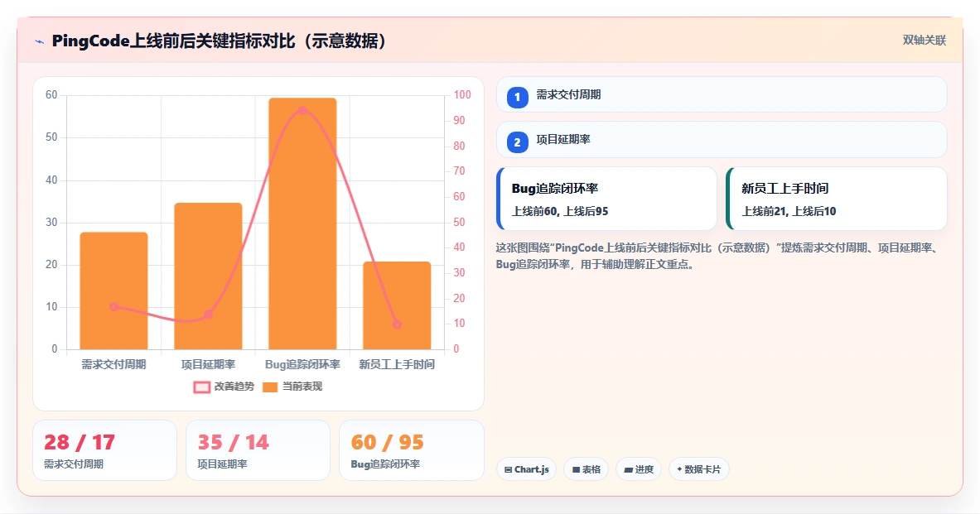Image resolution: width=980 pixels, height=514 pixels.
Task: Click the description paragraph starting 这张图围绕
Action: tap(718, 256)
